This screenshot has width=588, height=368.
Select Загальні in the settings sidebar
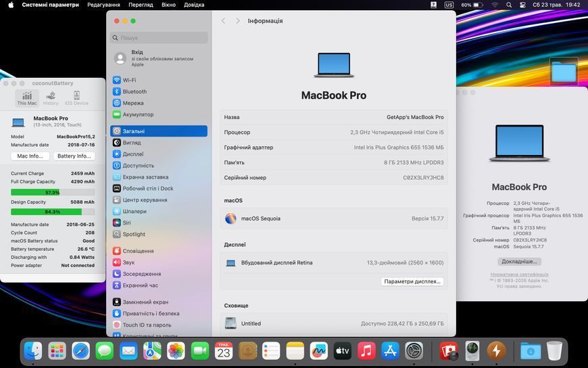point(159,131)
